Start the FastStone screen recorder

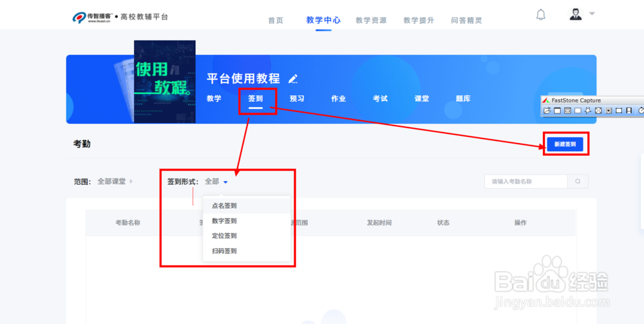click(x=629, y=110)
